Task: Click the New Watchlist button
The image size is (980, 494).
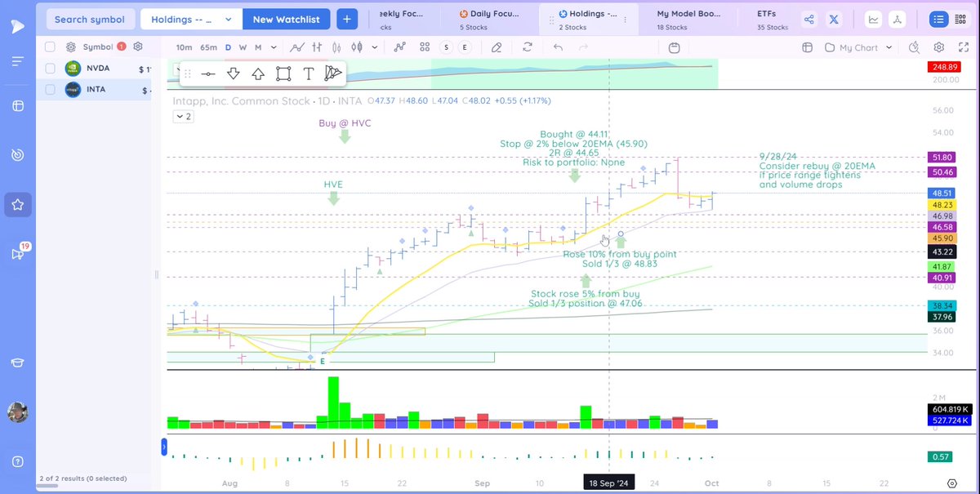Action: click(286, 18)
